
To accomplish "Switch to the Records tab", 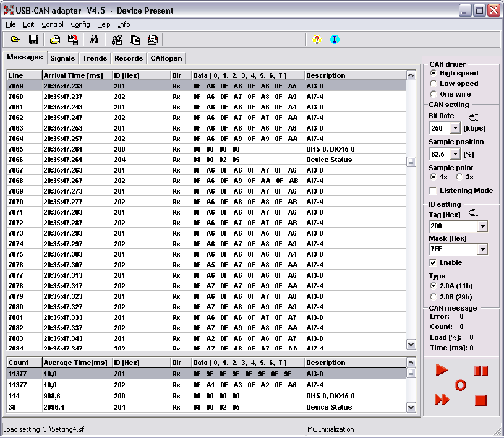I will [x=129, y=58].
